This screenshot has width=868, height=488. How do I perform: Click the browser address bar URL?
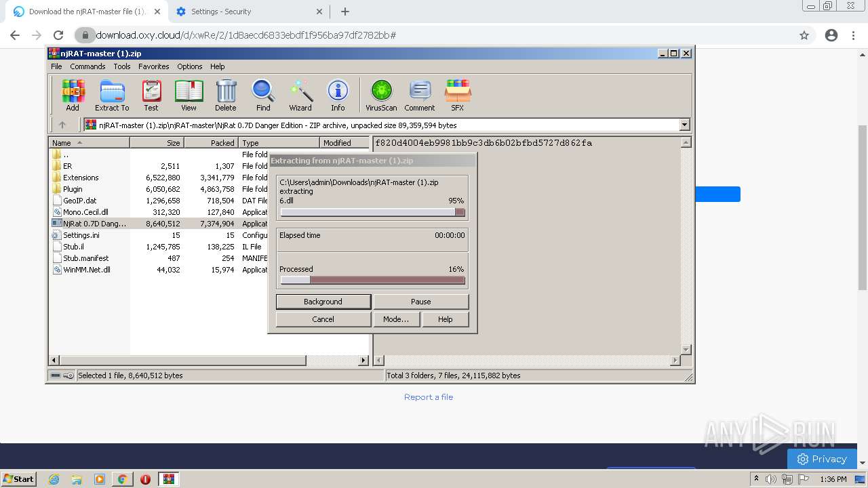(245, 35)
